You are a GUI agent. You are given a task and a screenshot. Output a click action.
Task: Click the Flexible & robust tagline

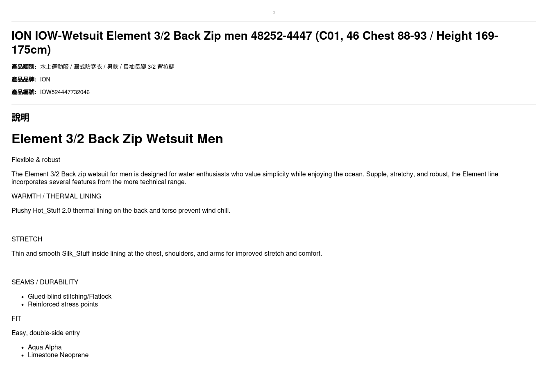click(x=36, y=160)
